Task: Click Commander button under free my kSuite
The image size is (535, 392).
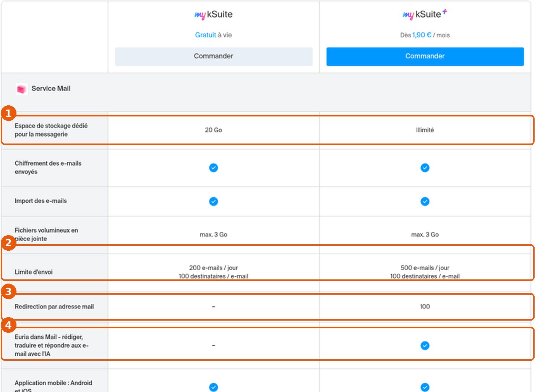Action: click(214, 56)
